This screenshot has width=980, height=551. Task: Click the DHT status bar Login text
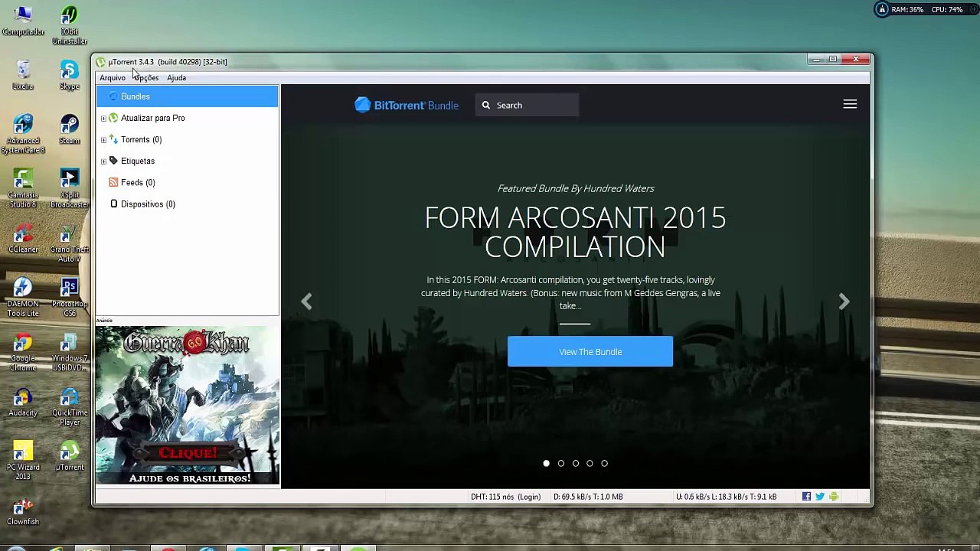pos(528,497)
